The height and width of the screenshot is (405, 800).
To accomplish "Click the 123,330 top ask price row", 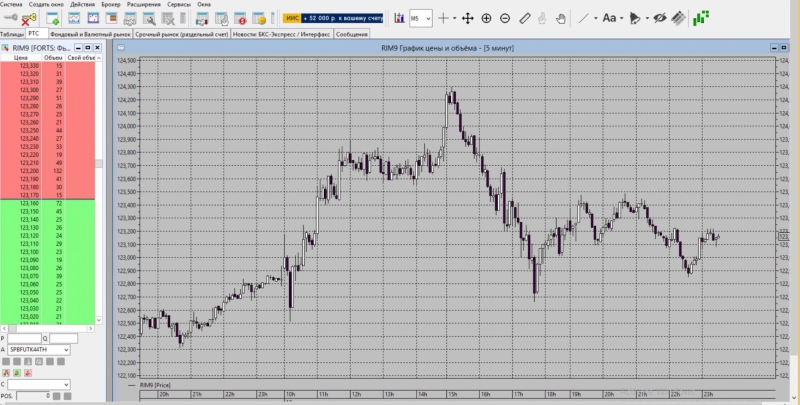I will pos(47,66).
